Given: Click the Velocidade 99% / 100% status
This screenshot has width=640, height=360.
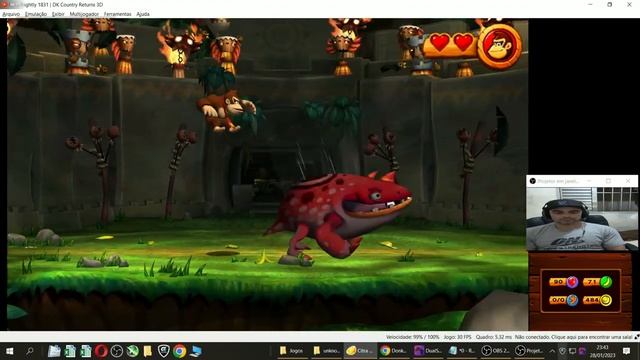Looking at the screenshot, I should point(413,337).
